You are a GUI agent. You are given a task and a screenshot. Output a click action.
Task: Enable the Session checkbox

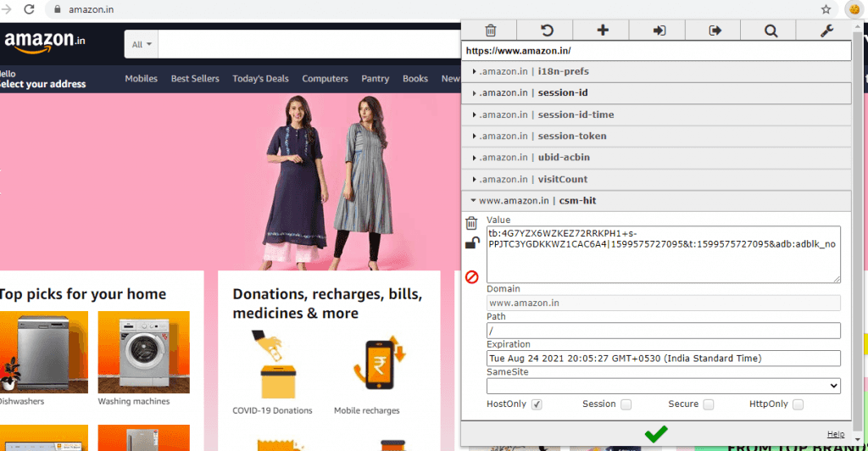(626, 404)
